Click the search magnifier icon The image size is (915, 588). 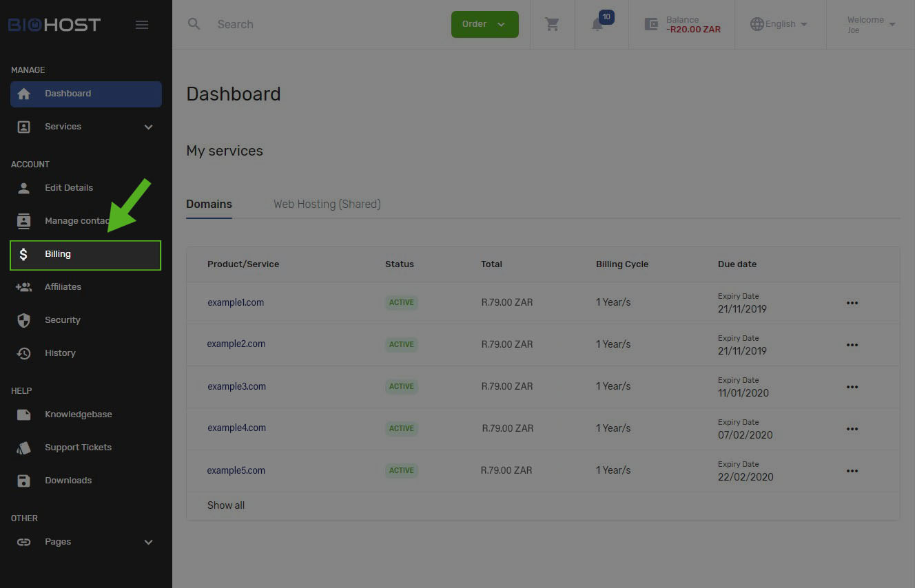(194, 24)
